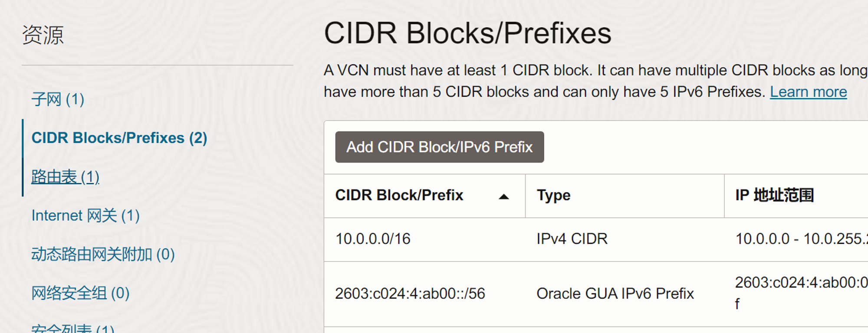Click the IP 地址范围 column header

point(774,196)
